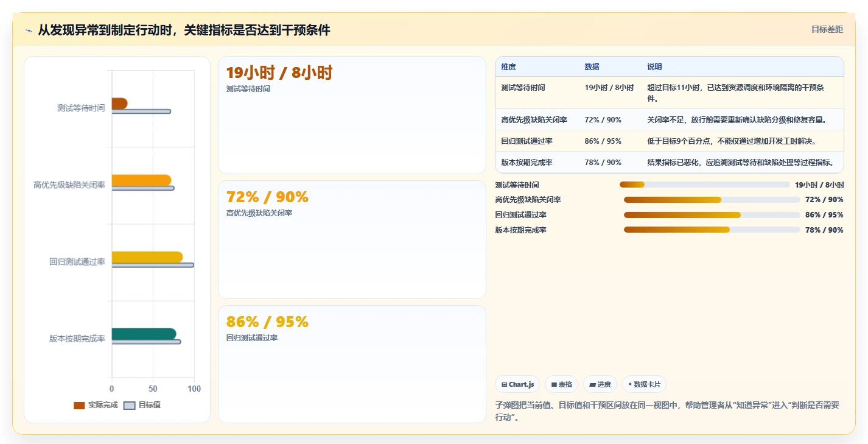Click the 实际完成 legend color box
This screenshot has height=444, width=868.
point(79,406)
